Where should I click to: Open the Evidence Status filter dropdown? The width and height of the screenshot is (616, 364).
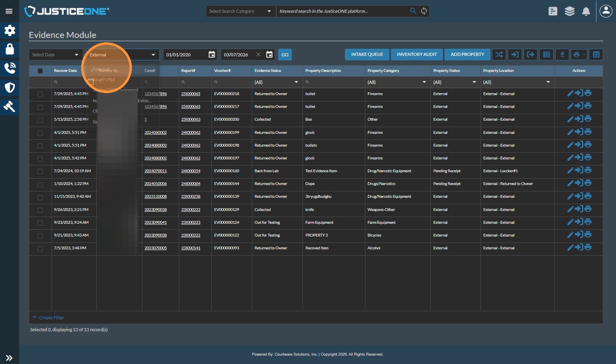[277, 82]
